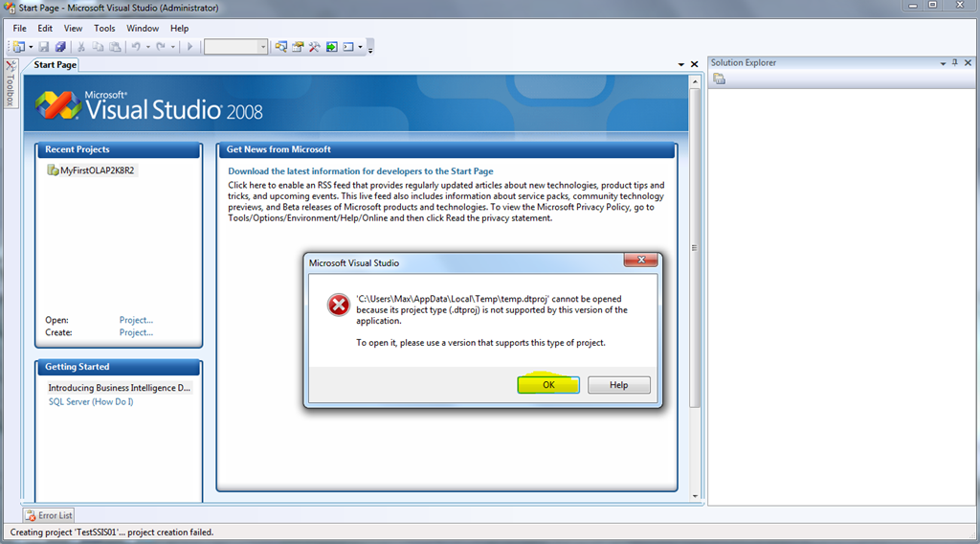Open the Undo history dropdown arrow

point(148,47)
